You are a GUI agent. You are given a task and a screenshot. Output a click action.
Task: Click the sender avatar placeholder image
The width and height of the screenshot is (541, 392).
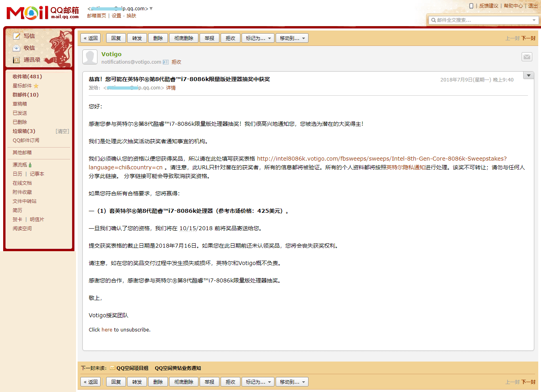[90, 57]
